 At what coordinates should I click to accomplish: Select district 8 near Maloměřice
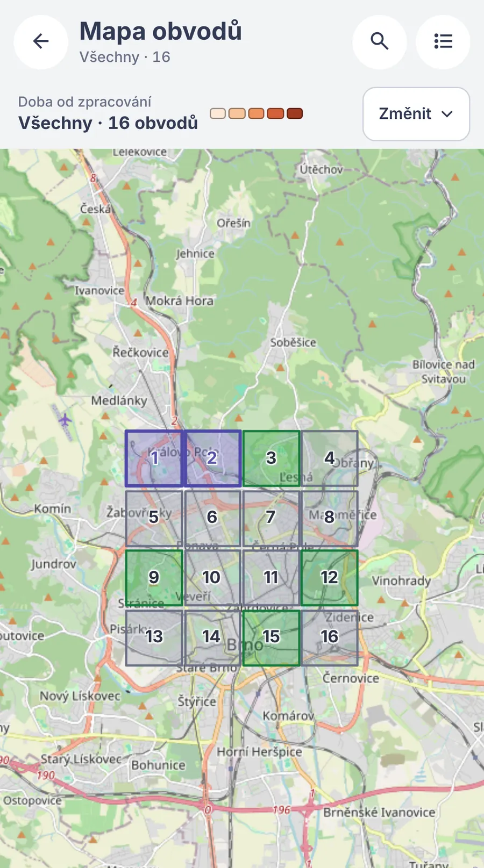point(330,518)
